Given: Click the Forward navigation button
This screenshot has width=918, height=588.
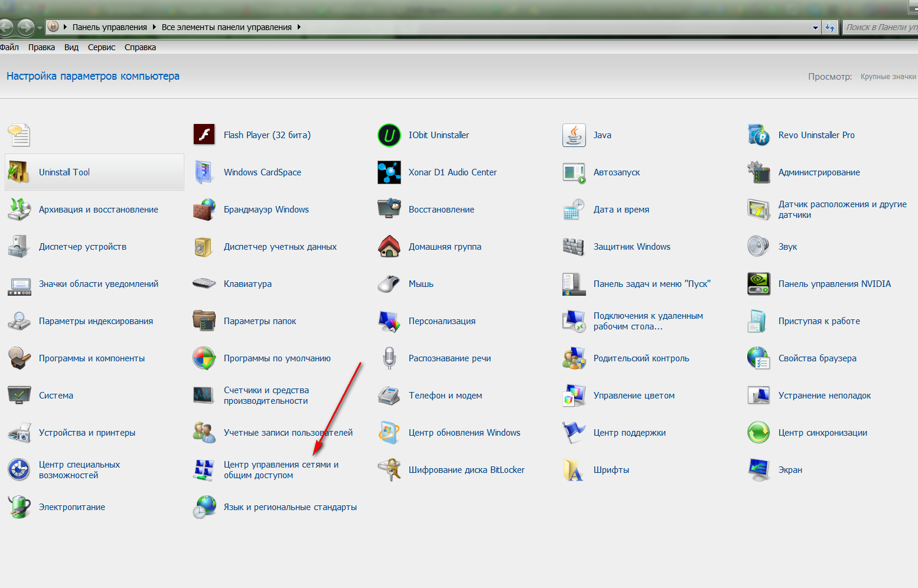Looking at the screenshot, I should [x=26, y=27].
